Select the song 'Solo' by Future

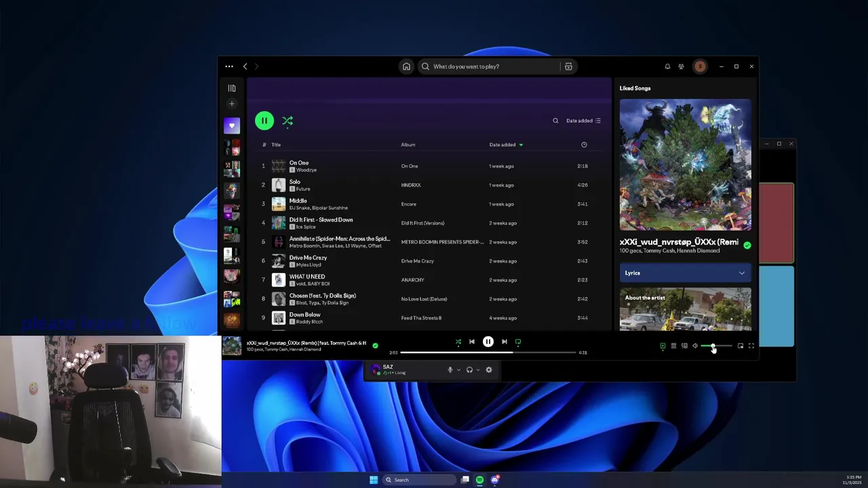coord(295,182)
